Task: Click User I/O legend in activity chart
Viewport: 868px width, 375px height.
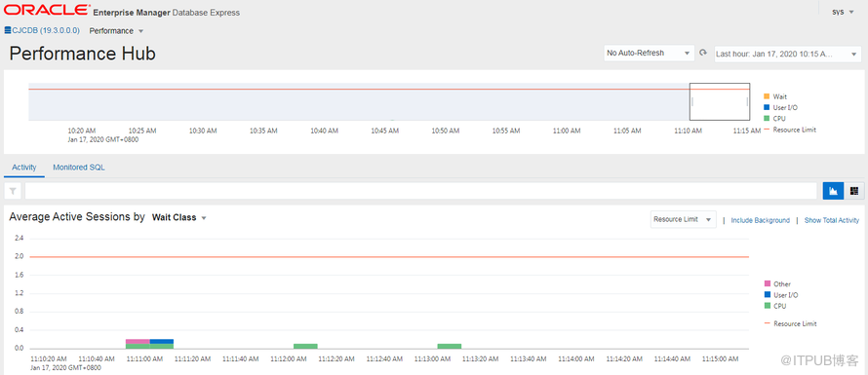Action: click(781, 295)
